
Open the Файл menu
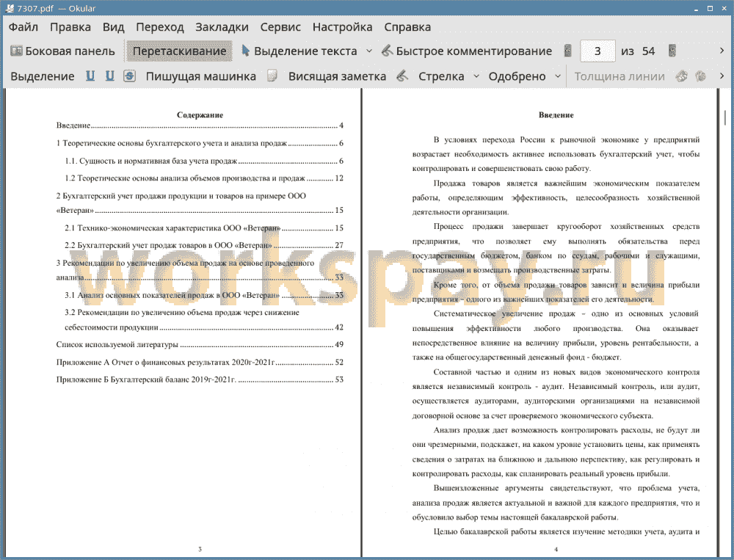click(23, 27)
